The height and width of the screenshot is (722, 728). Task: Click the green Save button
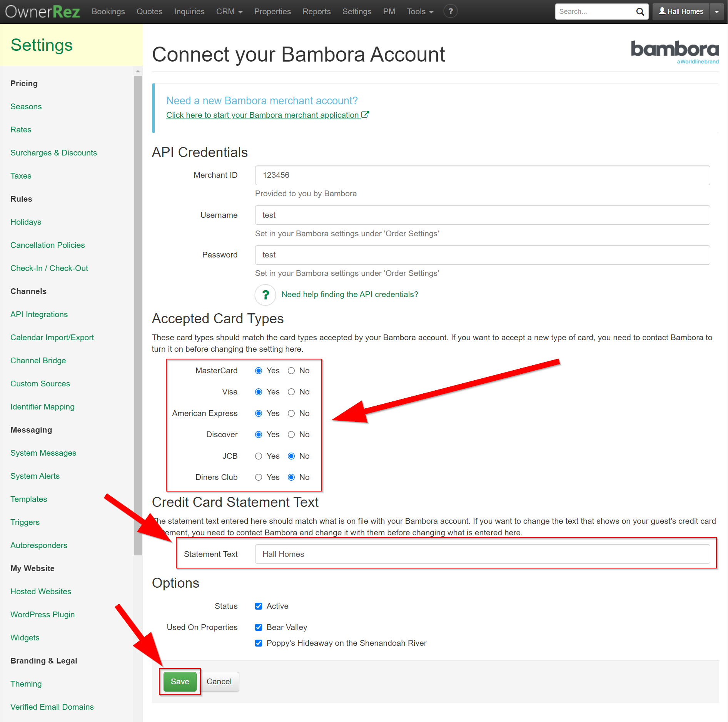coord(180,682)
